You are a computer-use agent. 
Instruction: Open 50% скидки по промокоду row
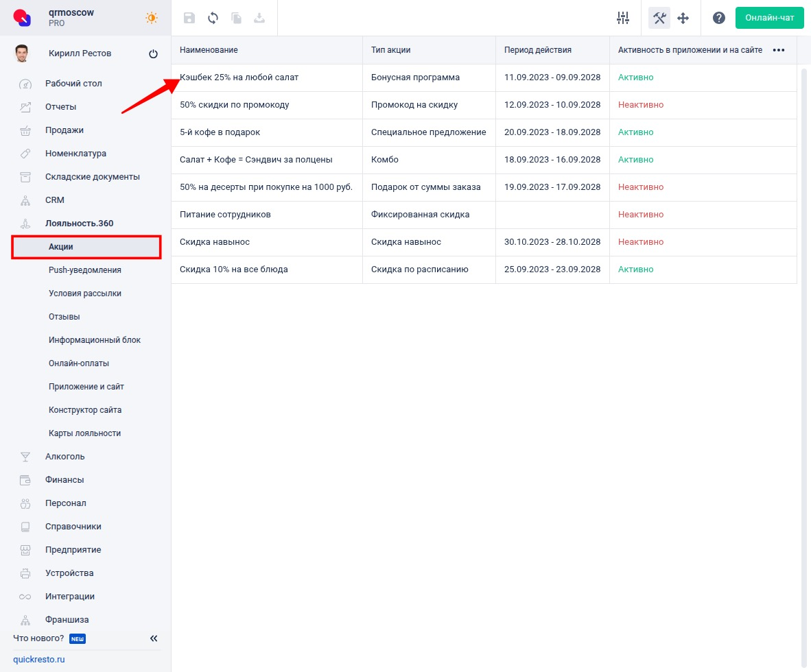(x=484, y=105)
